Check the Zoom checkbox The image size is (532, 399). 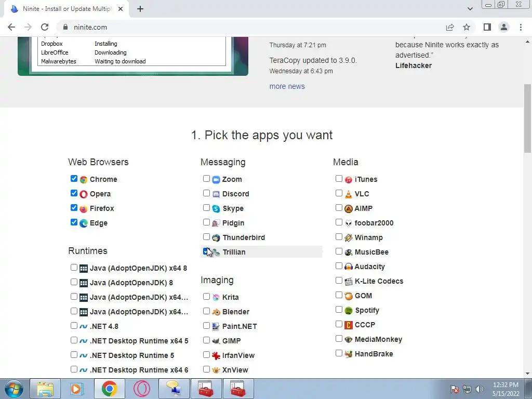[206, 179]
